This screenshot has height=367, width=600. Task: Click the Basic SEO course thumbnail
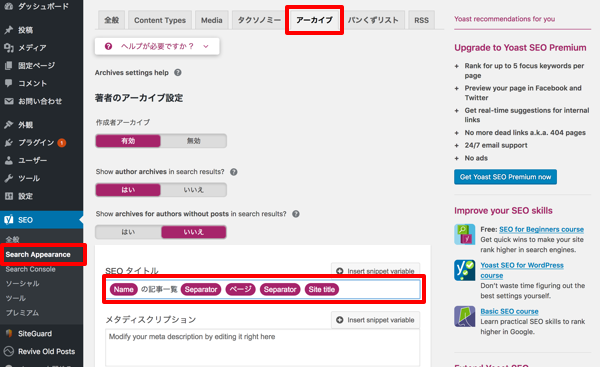click(x=464, y=316)
